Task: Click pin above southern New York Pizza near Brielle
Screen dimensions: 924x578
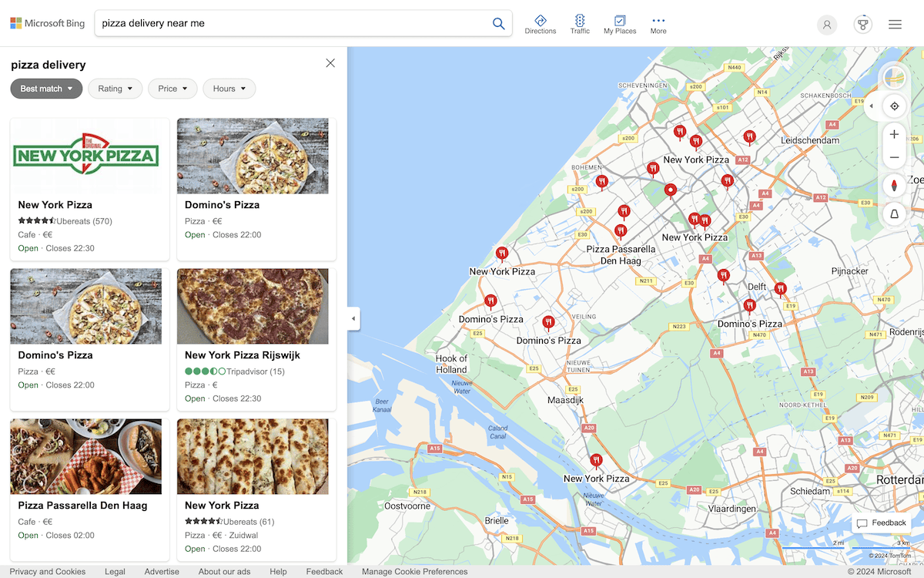Action: 596,461
